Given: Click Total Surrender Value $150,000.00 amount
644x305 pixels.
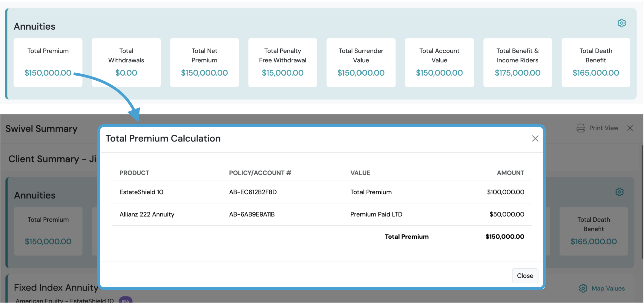Looking at the screenshot, I should [x=361, y=73].
